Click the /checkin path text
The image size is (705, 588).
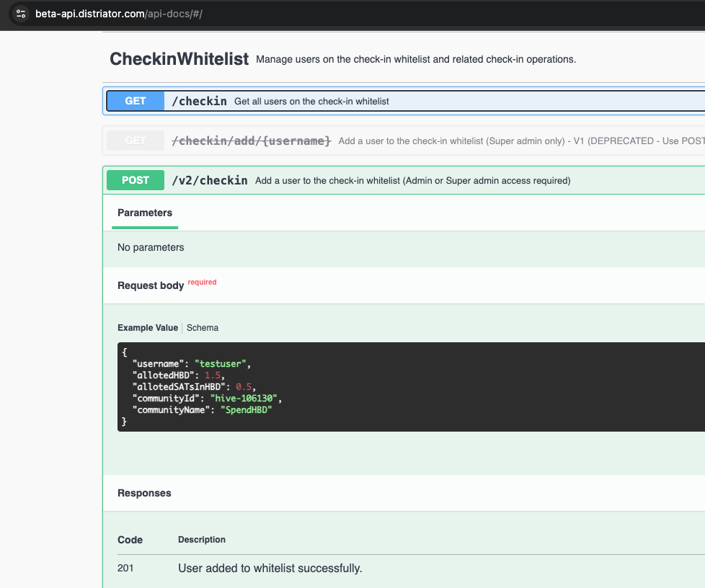pos(200,101)
